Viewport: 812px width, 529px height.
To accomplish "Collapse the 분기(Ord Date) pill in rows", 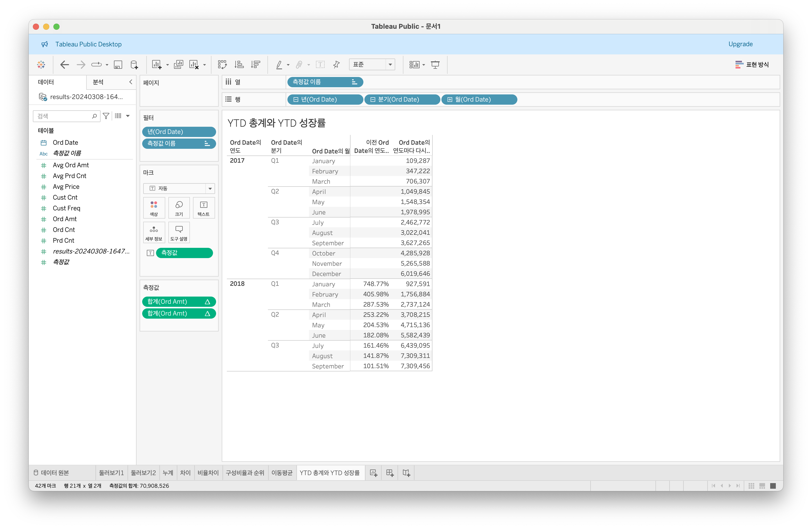I will pos(373,100).
